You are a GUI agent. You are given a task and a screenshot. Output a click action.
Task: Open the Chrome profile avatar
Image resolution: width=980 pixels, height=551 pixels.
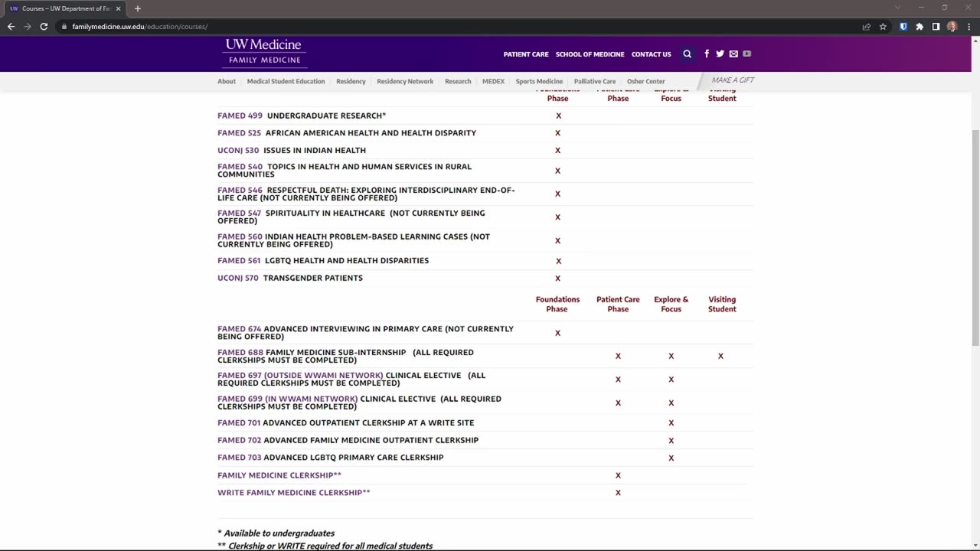(952, 26)
